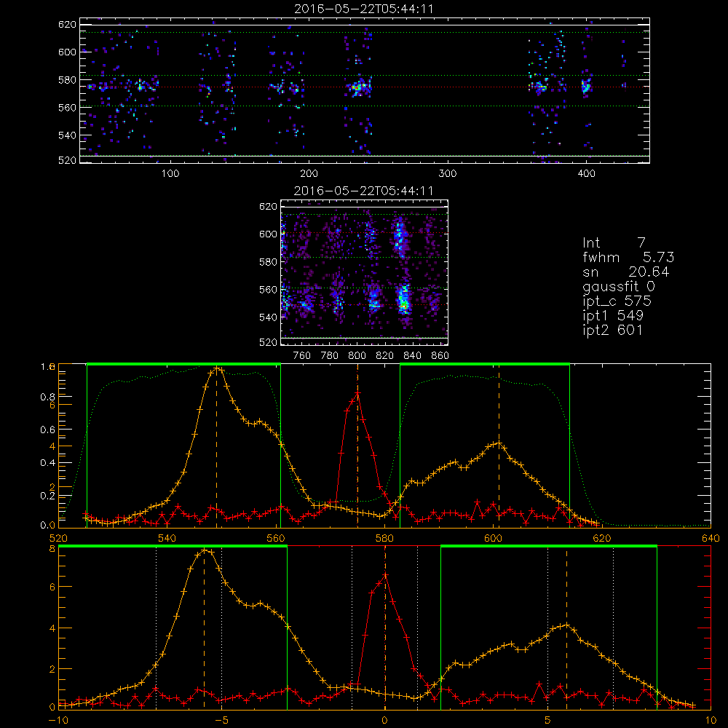Screen dimensions: 728x728
Task: Click x-axis label 600 of third plot
Action: 493,538
